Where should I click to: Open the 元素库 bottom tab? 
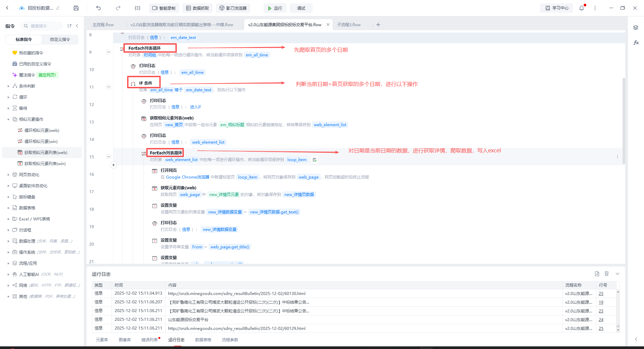[102, 340]
